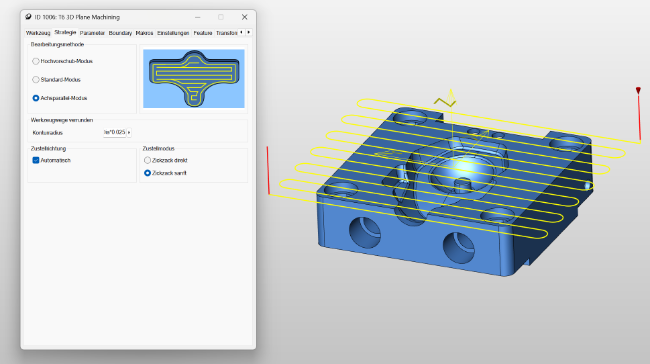
Task: Click the Konturradius label
Action: [x=48, y=133]
